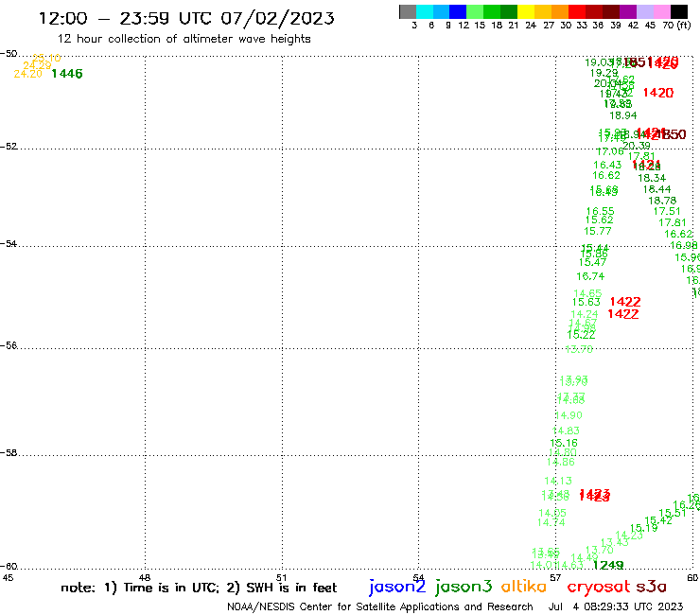Screen dimensions: 700x615
Task: Click the pink 70 ft legend swatch
Action: click(661, 11)
